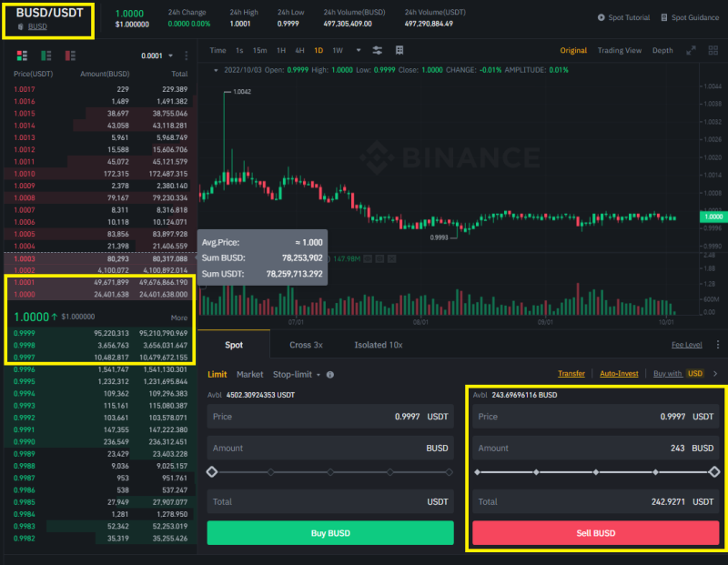Select ask price 1.0017 in order book

tap(25, 89)
